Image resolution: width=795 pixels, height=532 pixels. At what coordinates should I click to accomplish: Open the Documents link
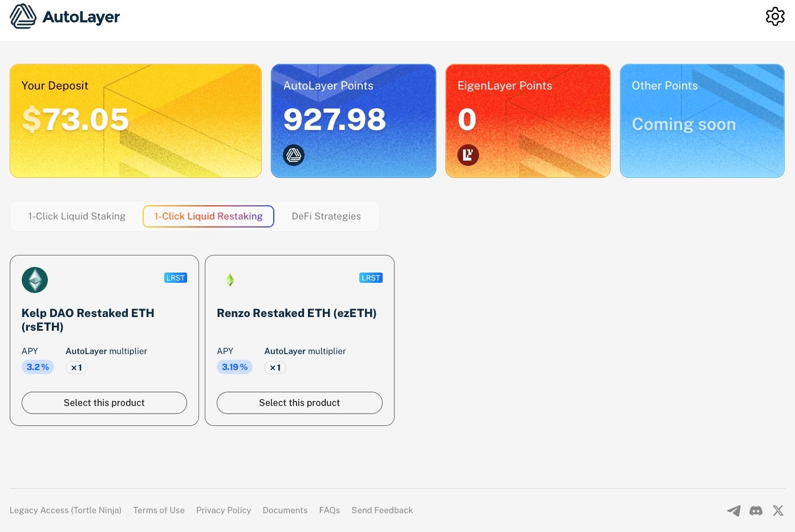click(x=285, y=510)
